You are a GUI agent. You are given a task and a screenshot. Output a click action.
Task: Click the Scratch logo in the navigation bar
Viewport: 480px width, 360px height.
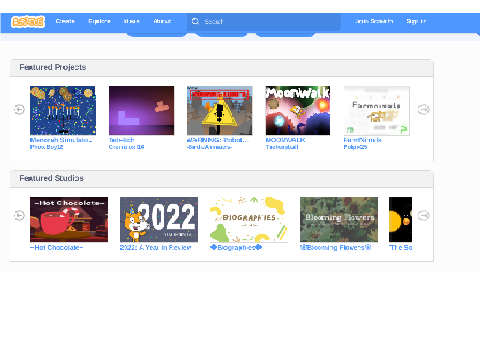[x=28, y=22]
